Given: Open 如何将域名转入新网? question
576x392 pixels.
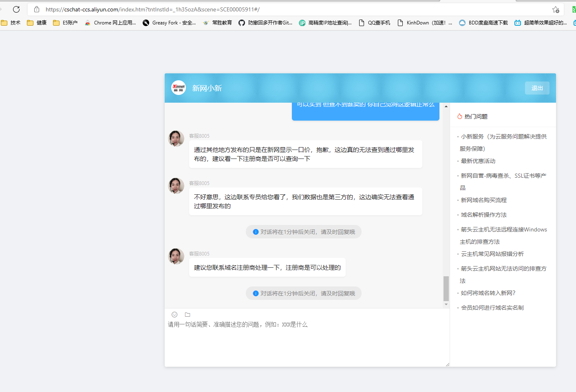Looking at the screenshot, I should tap(488, 293).
